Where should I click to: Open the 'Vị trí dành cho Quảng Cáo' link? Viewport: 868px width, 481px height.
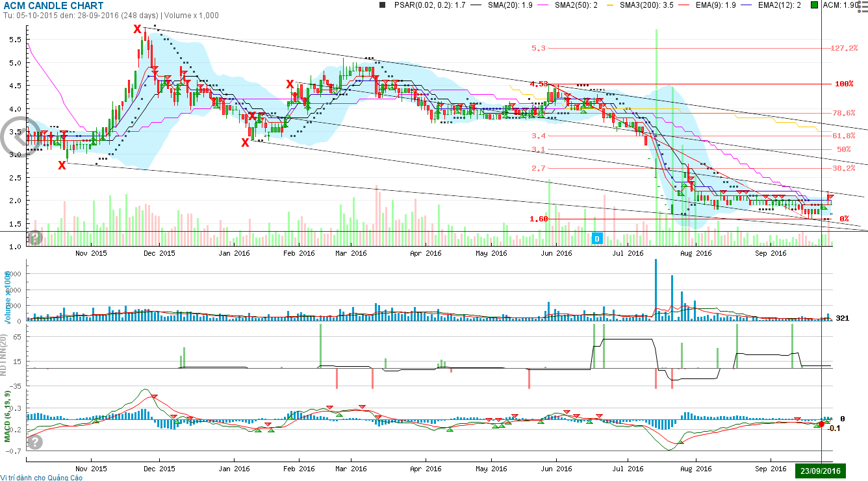[x=42, y=477]
